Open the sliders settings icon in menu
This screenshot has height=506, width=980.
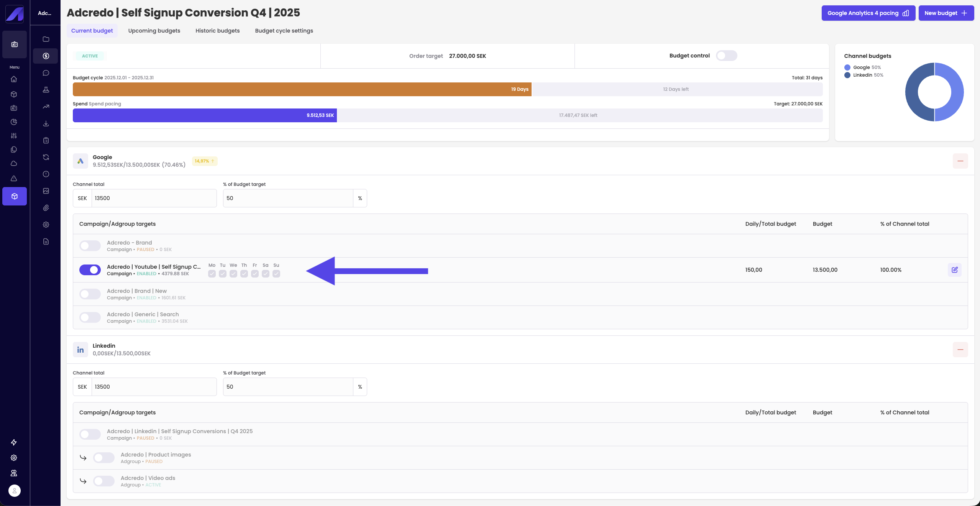click(x=14, y=136)
